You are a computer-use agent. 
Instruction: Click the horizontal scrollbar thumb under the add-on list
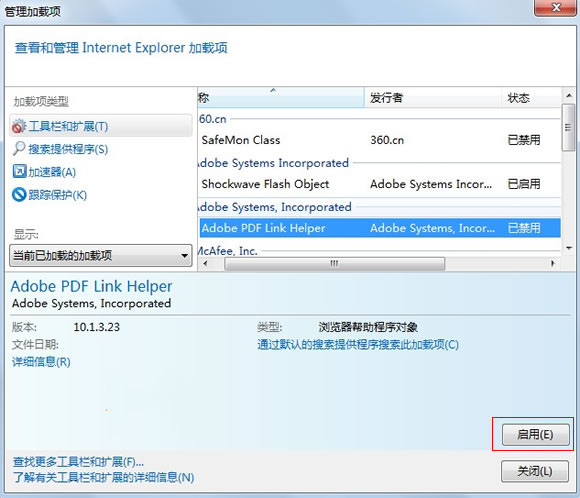pos(334,264)
